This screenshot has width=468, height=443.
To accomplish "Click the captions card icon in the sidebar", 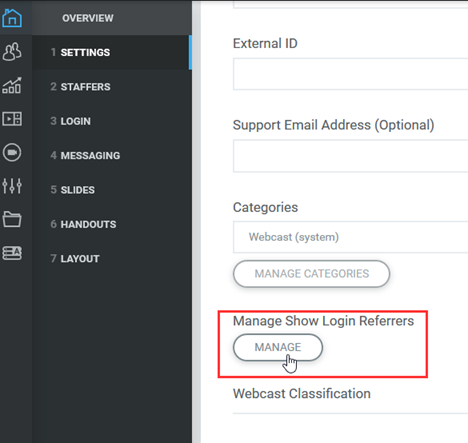I will (x=12, y=253).
